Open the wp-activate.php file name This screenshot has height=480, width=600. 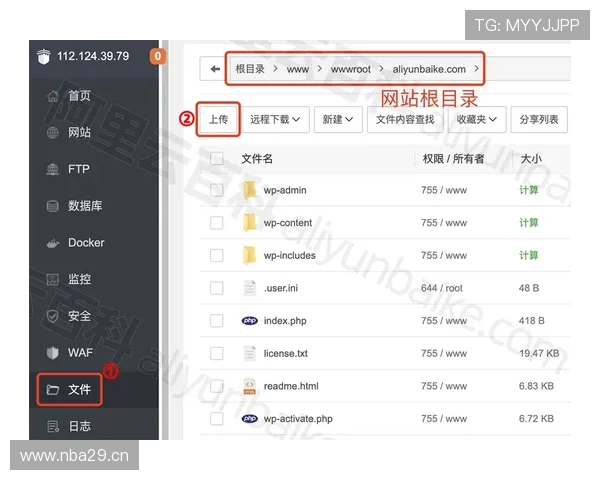(298, 419)
